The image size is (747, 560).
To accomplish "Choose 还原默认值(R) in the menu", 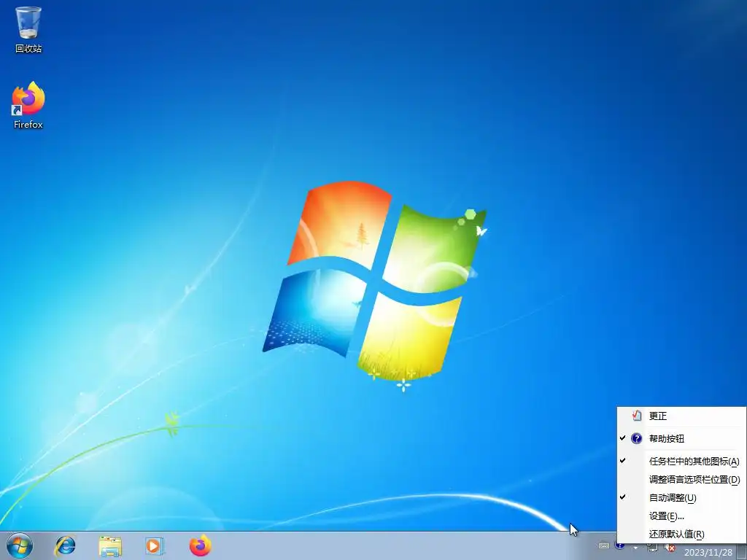I will click(x=681, y=534).
